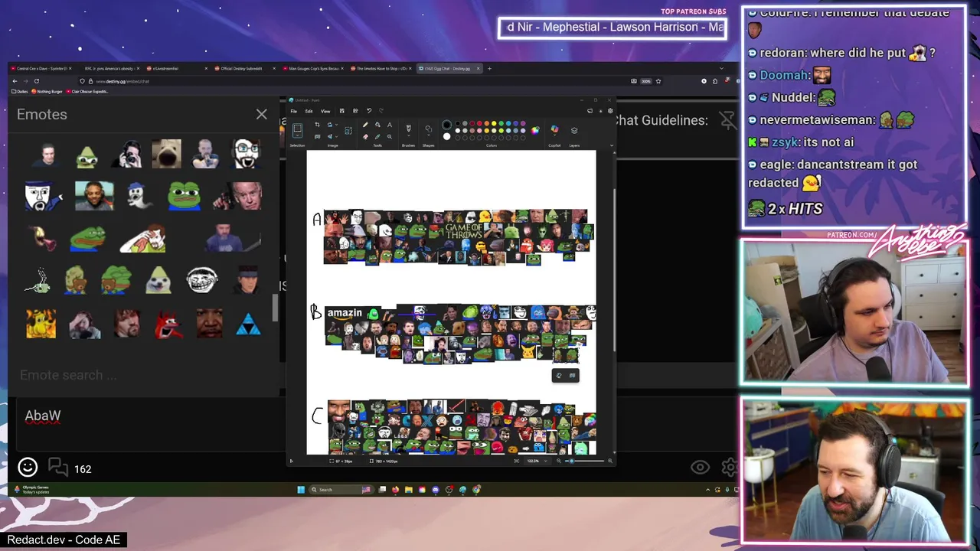
Task: Expand the Flip dropdown arrow in Paint
Action: (337, 137)
